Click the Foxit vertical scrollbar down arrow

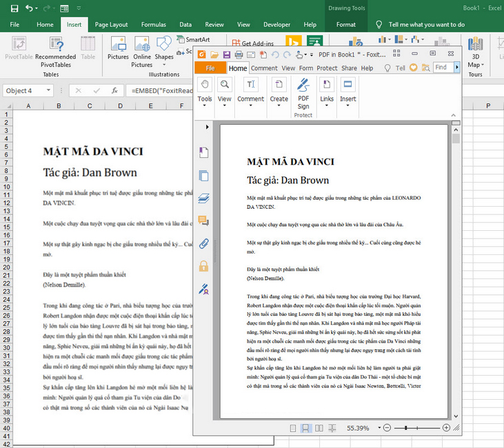[456, 416]
